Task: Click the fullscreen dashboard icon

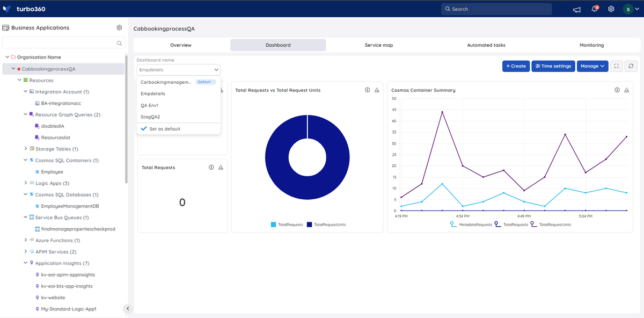Action: (x=617, y=66)
